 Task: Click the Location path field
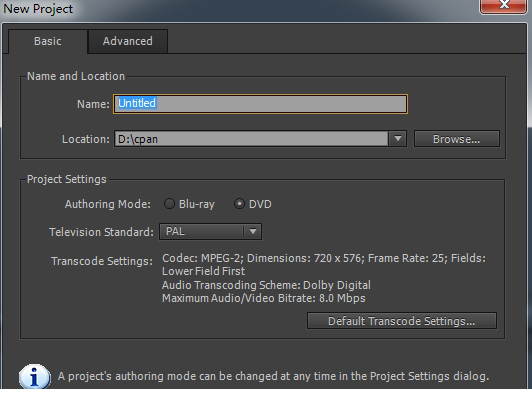(x=251, y=139)
